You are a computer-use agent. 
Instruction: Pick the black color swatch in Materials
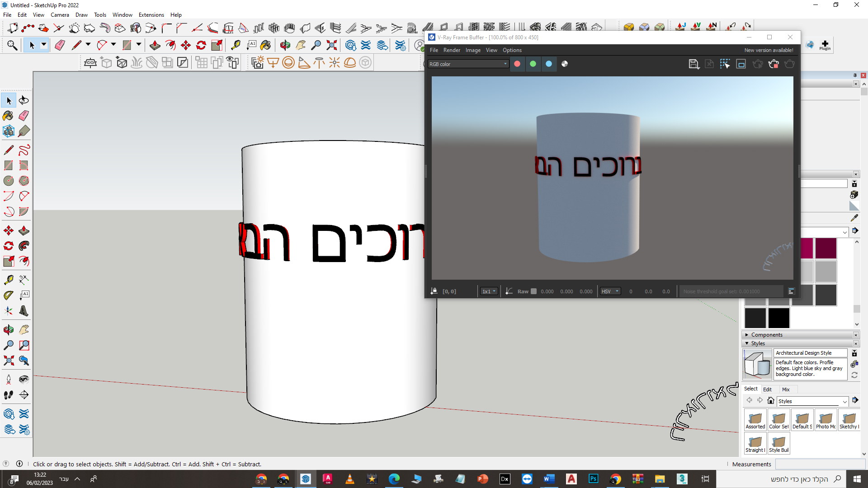tap(778, 318)
